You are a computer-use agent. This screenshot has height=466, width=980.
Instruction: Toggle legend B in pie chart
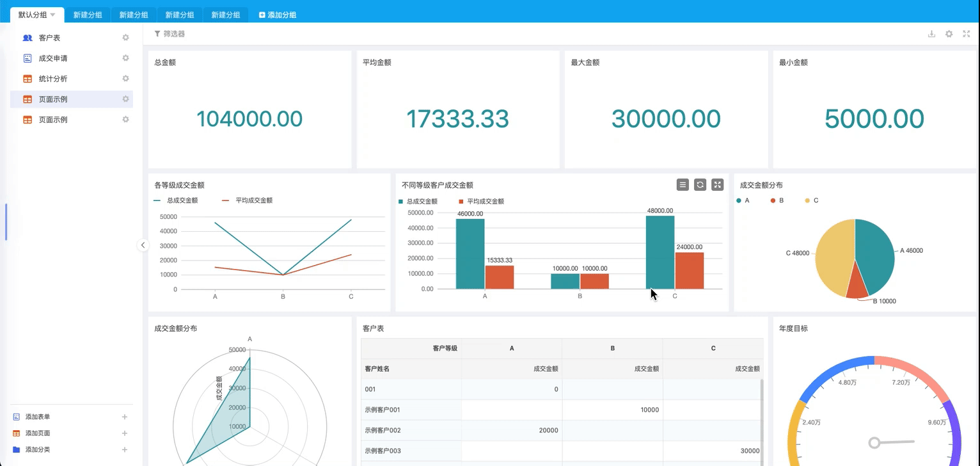point(777,200)
